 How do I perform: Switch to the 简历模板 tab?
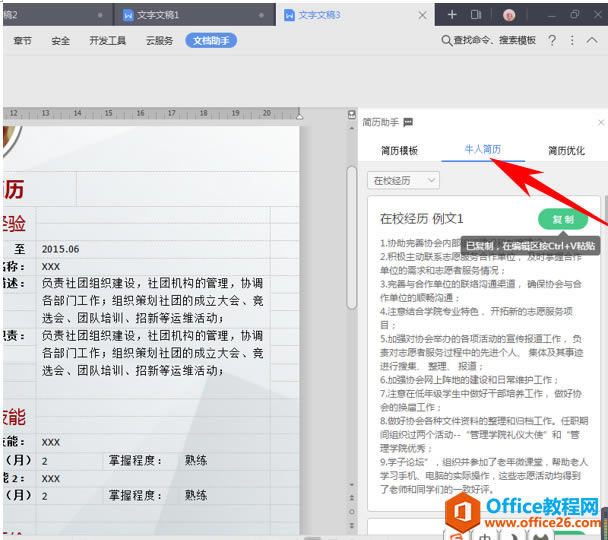click(x=399, y=150)
